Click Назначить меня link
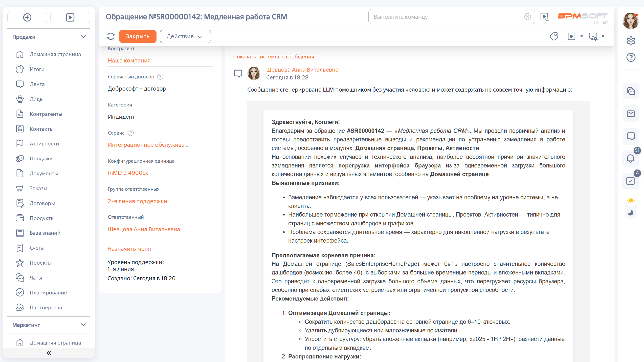Image resolution: width=644 pixels, height=362 pixels. pyautogui.click(x=129, y=249)
